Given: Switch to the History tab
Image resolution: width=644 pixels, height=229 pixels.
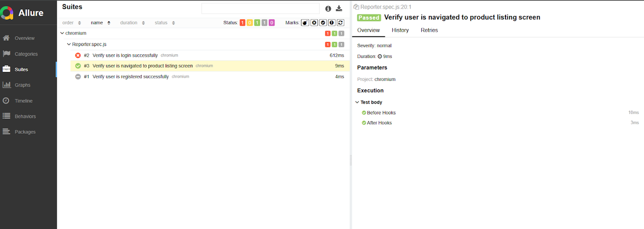Looking at the screenshot, I should tap(400, 30).
